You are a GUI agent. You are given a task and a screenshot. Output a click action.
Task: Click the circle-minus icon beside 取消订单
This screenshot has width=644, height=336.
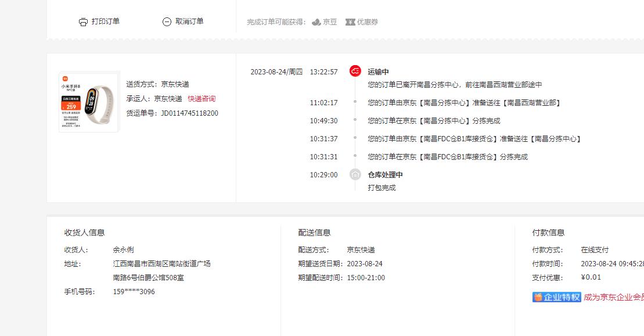pyautogui.click(x=167, y=22)
